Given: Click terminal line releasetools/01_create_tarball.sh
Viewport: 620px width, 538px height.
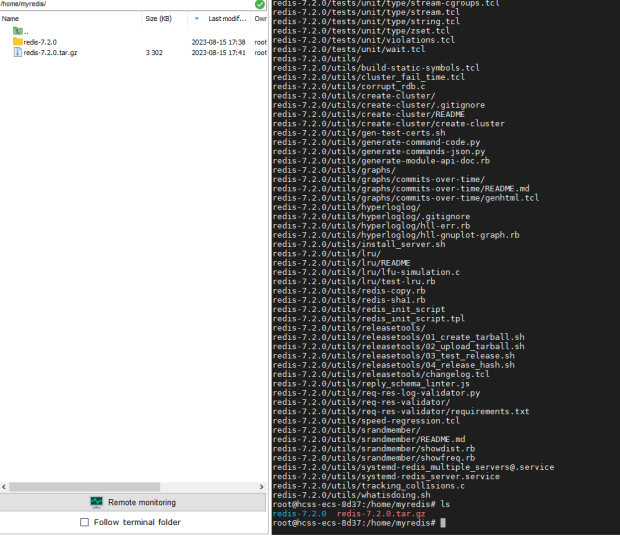Looking at the screenshot, I should tap(399, 337).
